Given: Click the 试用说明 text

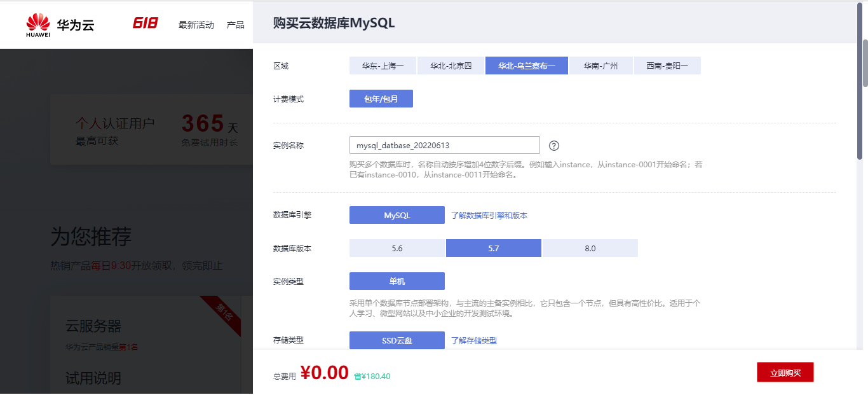Looking at the screenshot, I should click(93, 378).
